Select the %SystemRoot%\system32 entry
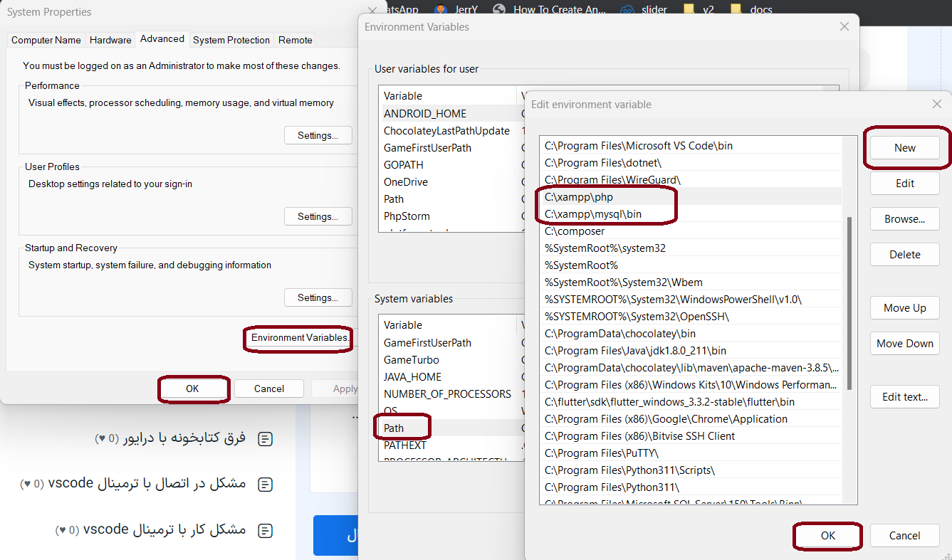This screenshot has height=560, width=952. coord(690,248)
